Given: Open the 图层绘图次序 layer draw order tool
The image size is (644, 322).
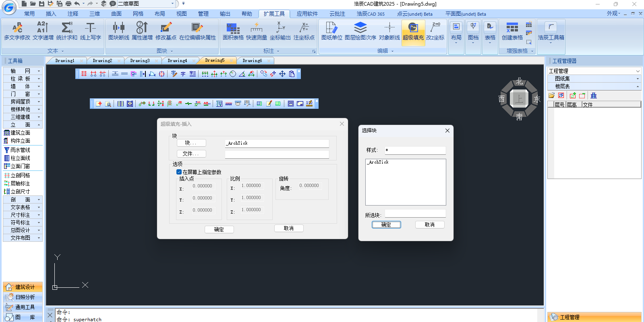Looking at the screenshot, I should tap(360, 31).
